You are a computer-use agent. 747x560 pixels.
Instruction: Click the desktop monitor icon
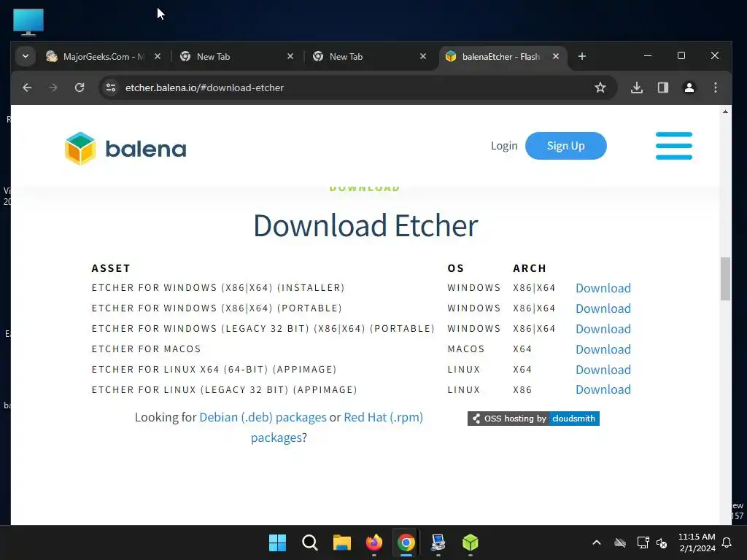pos(28,22)
